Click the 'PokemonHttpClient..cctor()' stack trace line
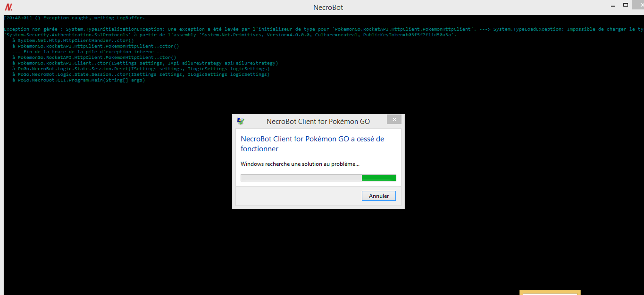Viewport: 644px width, 295px height. pyautogui.click(x=96, y=46)
